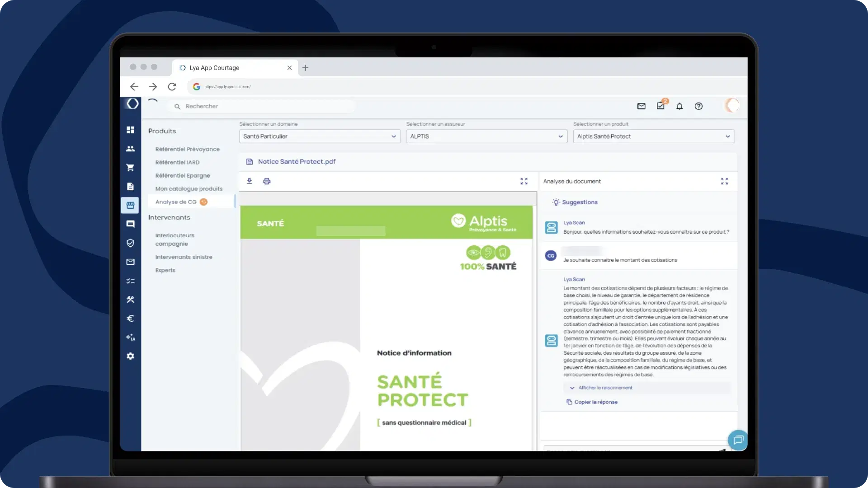The width and height of the screenshot is (868, 488).
Task: Open the document icon in sidebar
Action: pos(130,187)
